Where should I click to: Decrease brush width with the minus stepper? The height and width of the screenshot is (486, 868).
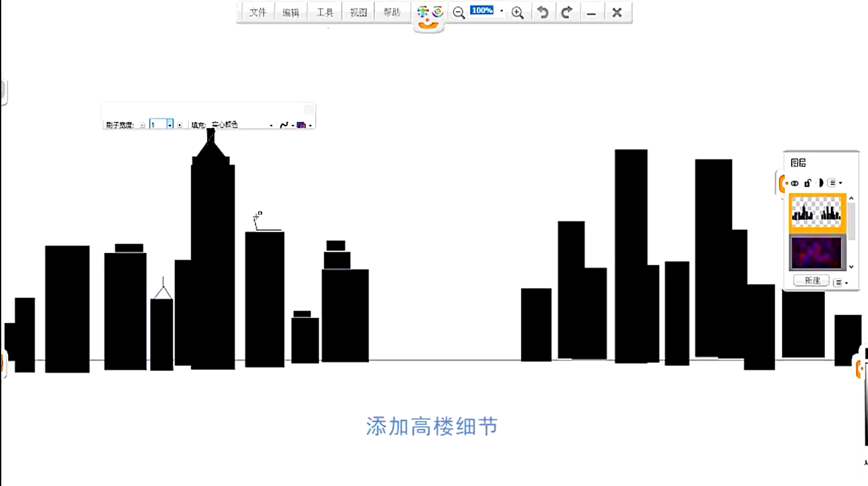(142, 125)
